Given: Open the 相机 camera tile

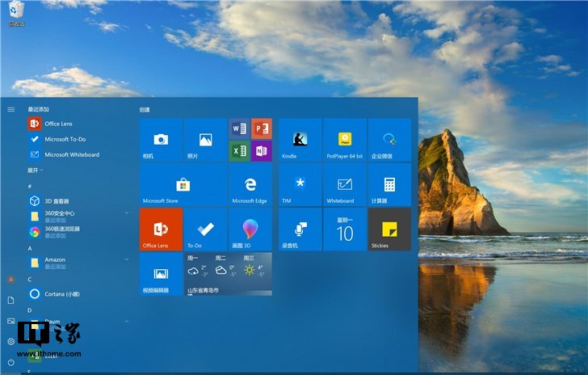Looking at the screenshot, I should pyautogui.click(x=162, y=140).
